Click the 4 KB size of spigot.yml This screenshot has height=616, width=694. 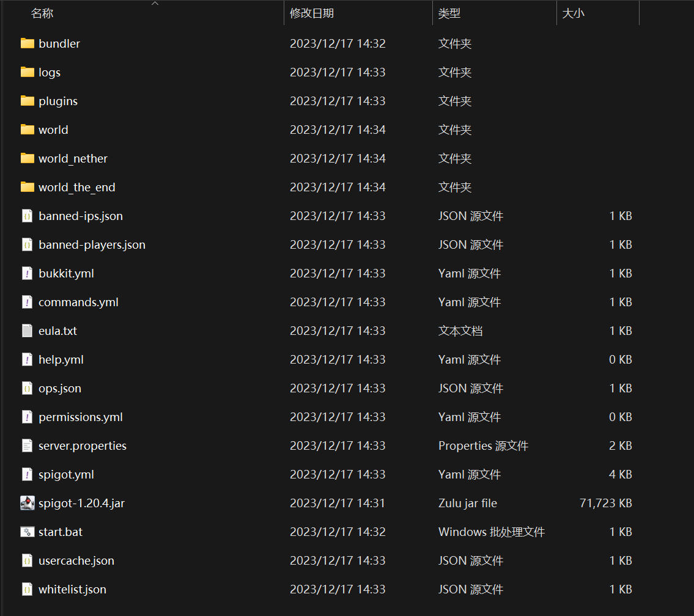pyautogui.click(x=620, y=474)
